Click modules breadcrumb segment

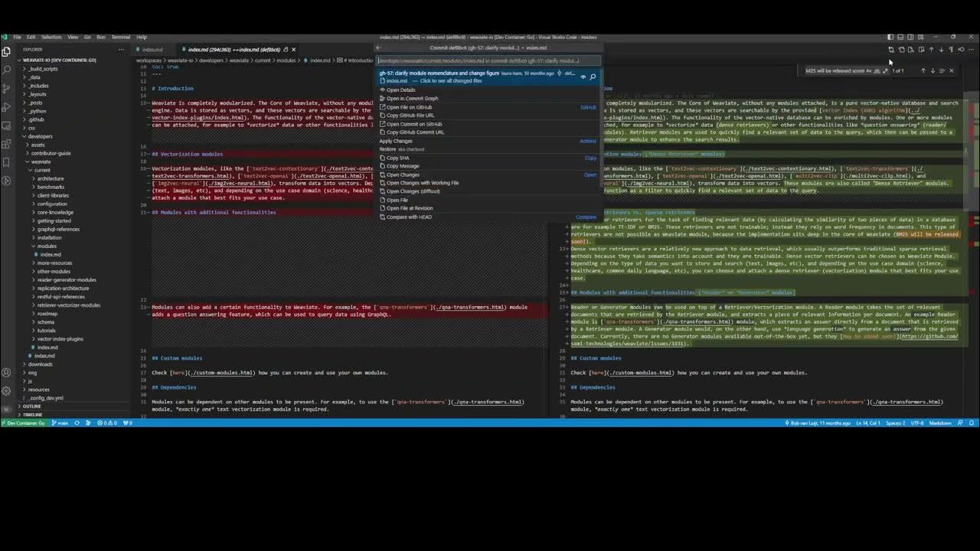[x=286, y=60]
